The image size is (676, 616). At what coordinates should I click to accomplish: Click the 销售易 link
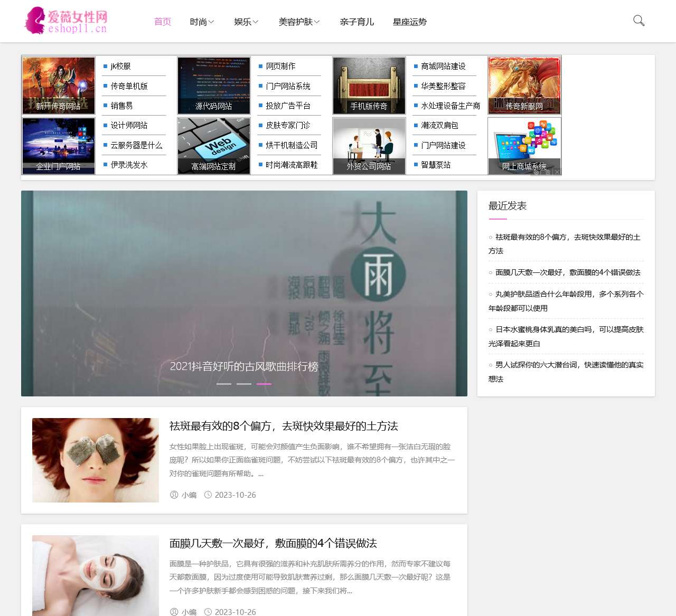click(121, 106)
